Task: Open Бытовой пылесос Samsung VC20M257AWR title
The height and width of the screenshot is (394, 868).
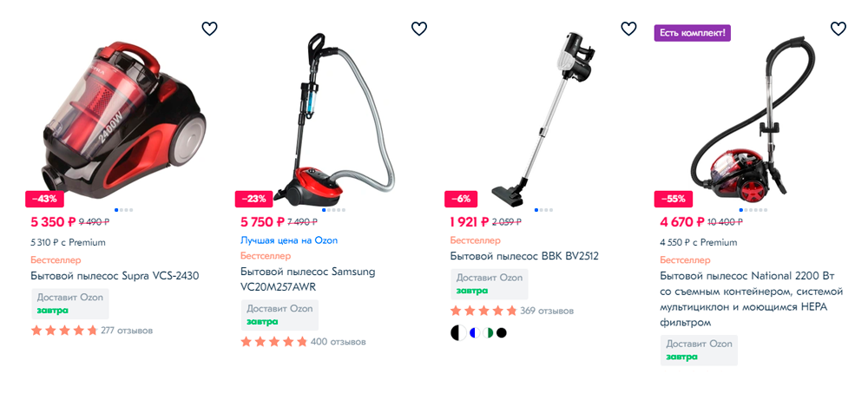Action: pyautogui.click(x=308, y=279)
